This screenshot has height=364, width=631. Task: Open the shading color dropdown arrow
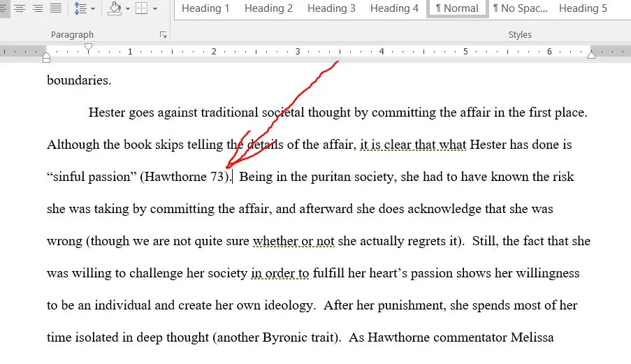tap(128, 8)
